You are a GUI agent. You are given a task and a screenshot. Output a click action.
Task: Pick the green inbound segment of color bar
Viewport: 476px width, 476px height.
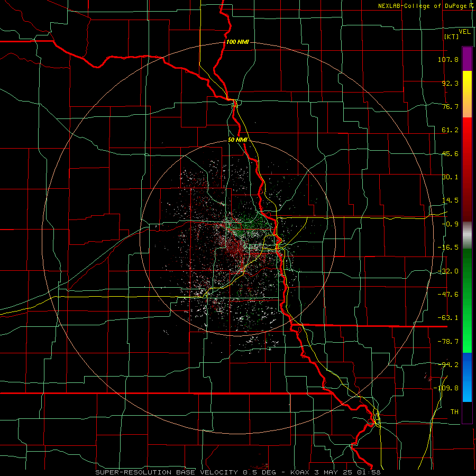coord(467,300)
